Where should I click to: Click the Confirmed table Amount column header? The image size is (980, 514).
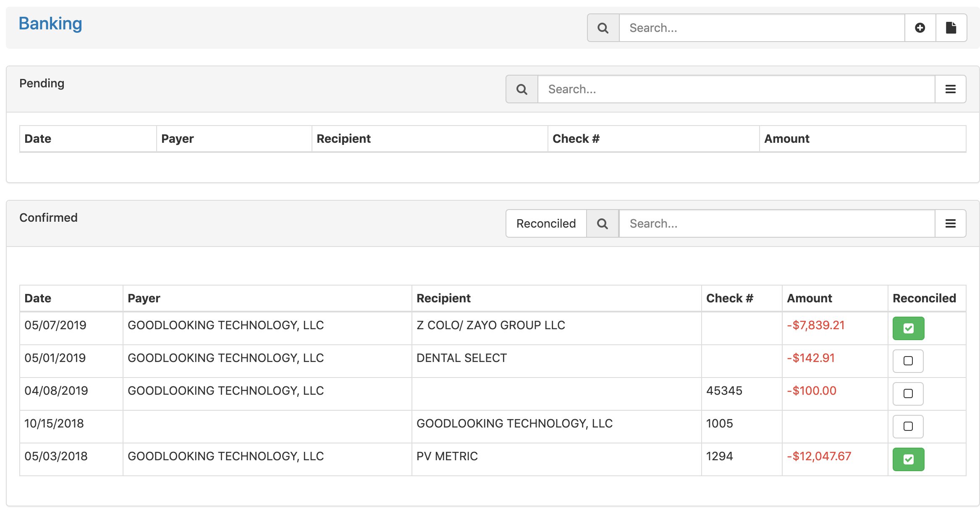tap(809, 299)
